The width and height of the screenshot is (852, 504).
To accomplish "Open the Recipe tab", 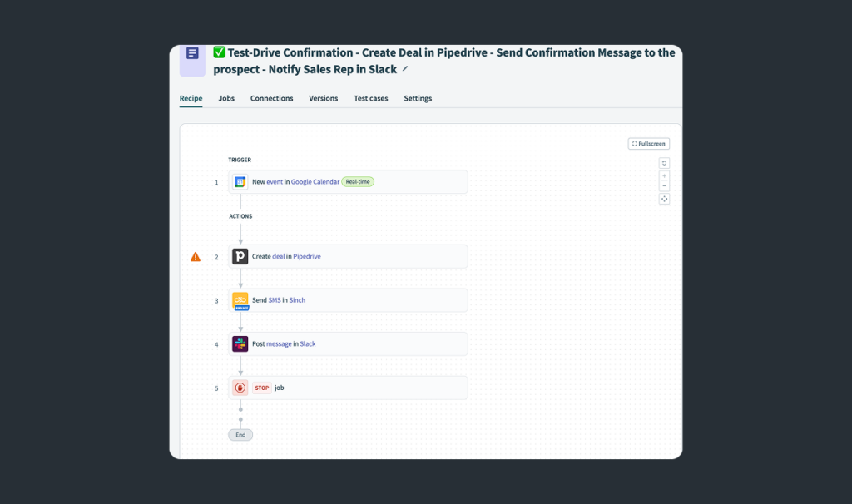I will (x=191, y=98).
